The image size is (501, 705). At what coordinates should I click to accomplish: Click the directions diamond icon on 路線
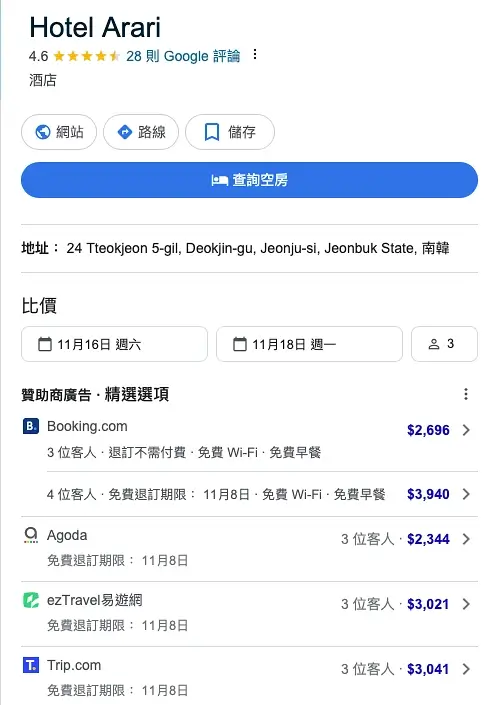click(125, 132)
